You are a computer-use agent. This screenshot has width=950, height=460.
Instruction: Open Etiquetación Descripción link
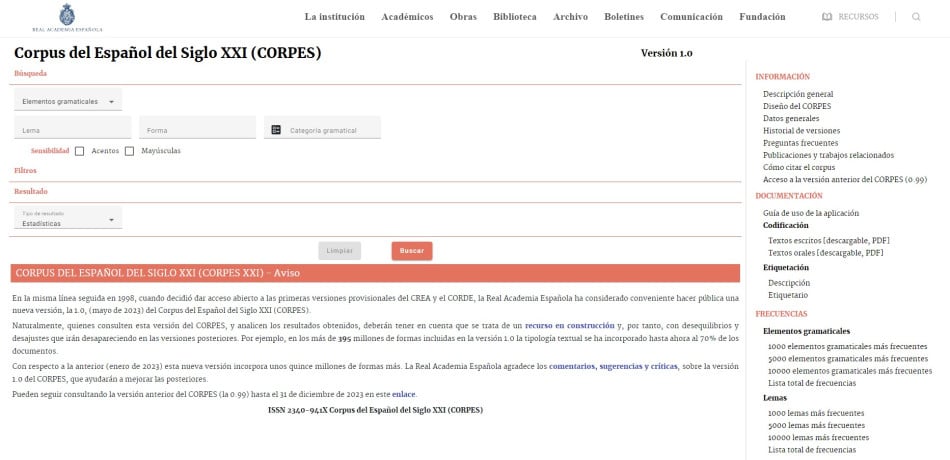(789, 283)
